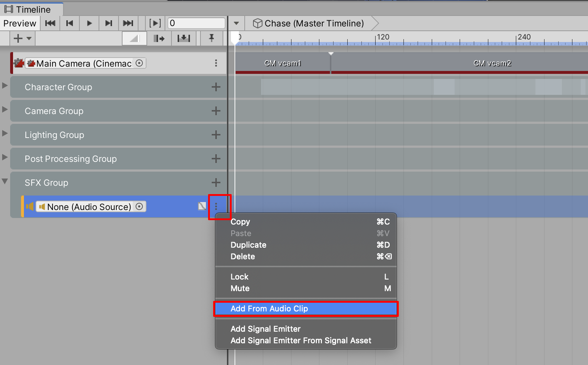Toggle the marker pin icon

(x=211, y=38)
